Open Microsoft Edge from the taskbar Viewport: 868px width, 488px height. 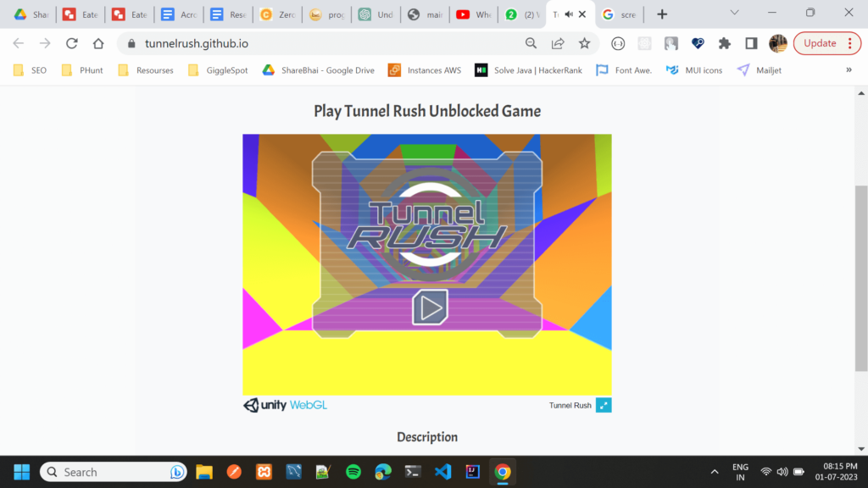pos(383,472)
